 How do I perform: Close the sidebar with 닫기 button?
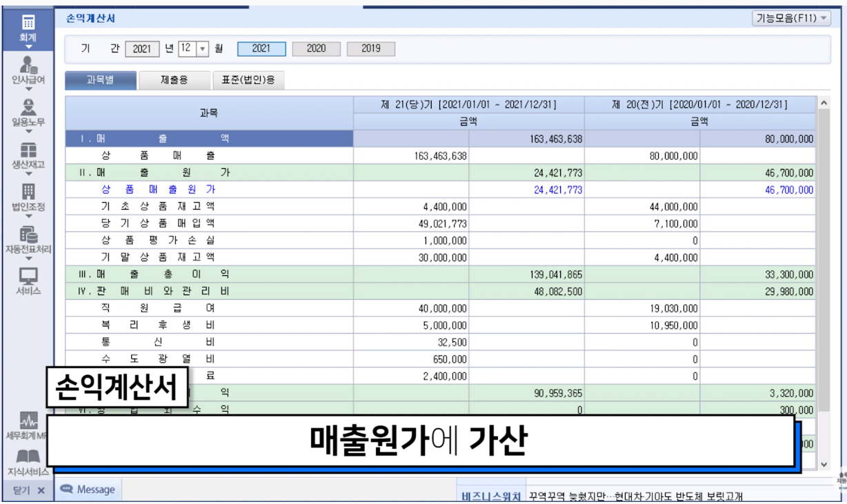(28, 490)
